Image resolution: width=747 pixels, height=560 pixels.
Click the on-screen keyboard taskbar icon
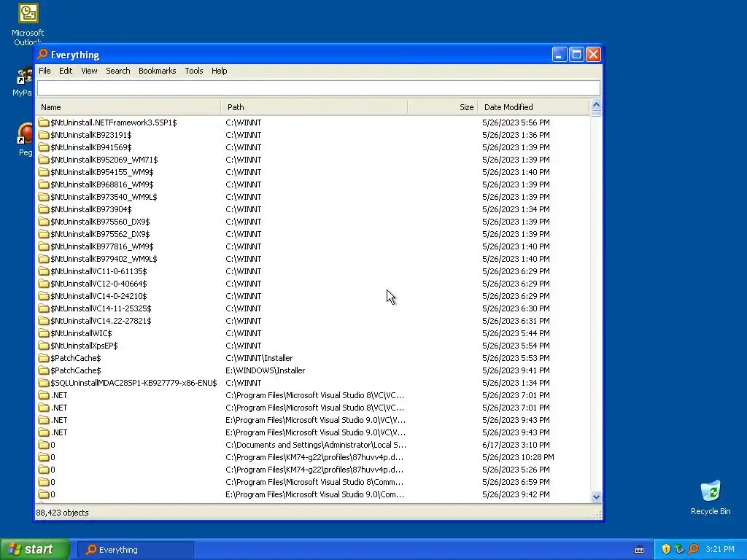(x=639, y=550)
